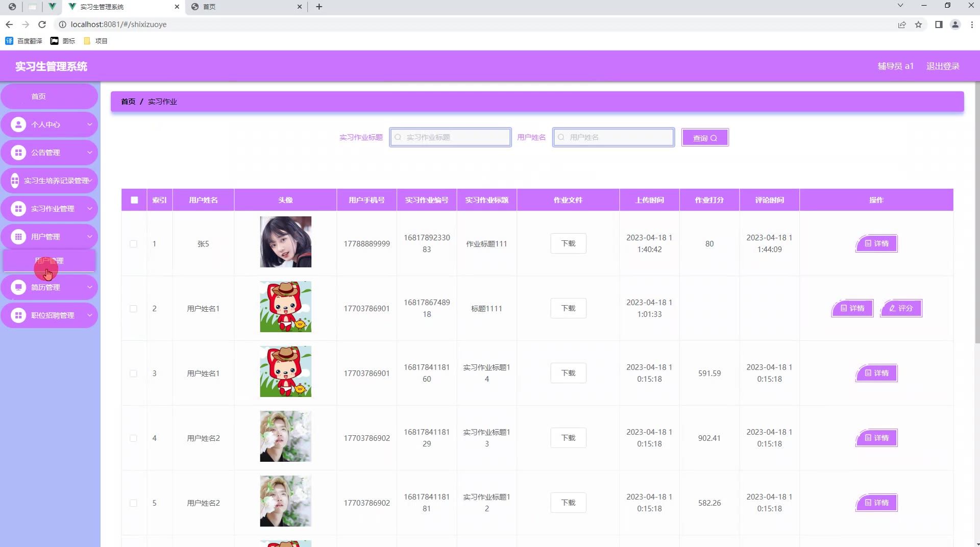The width and height of the screenshot is (980, 547).
Task: Open the Chrome three-dot menu
Action: pos(972,24)
